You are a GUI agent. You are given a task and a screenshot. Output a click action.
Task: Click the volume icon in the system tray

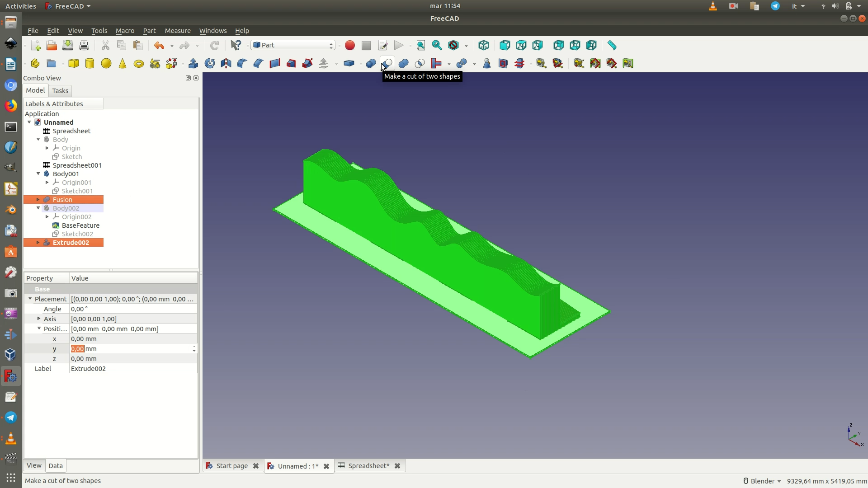(835, 6)
